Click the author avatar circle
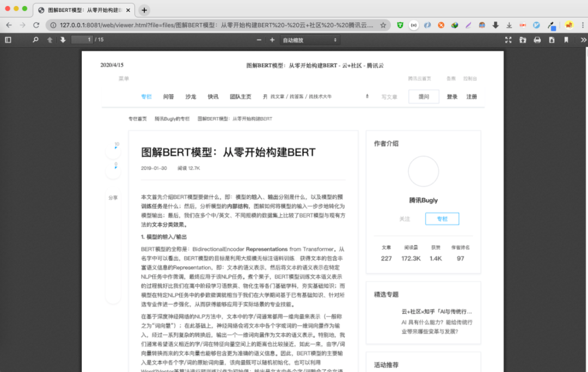588x372 pixels. coord(424,172)
